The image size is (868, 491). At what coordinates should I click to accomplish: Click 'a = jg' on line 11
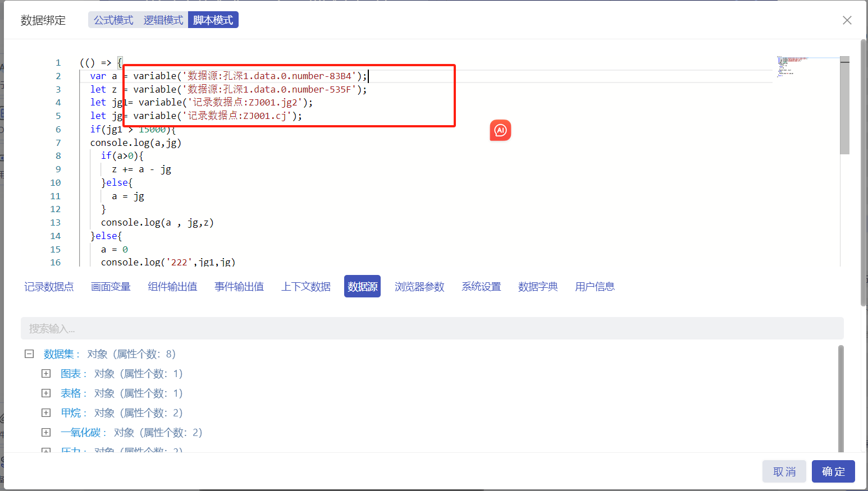pos(128,196)
